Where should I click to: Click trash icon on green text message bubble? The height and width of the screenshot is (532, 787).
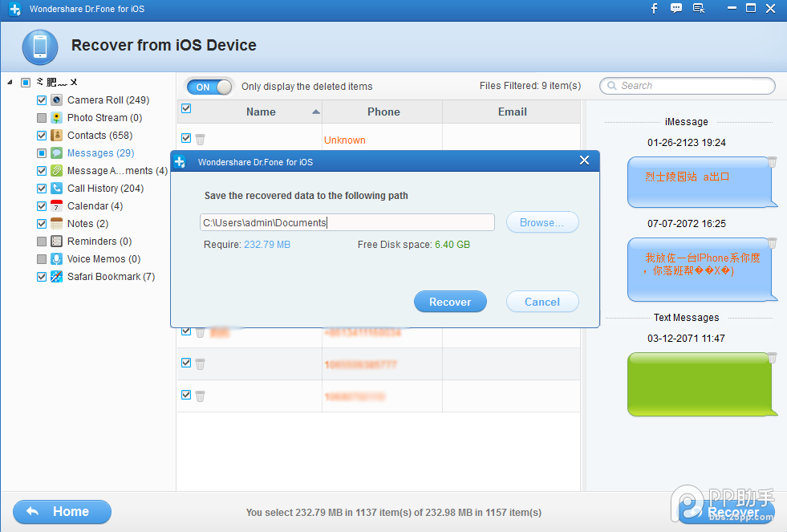tap(772, 357)
